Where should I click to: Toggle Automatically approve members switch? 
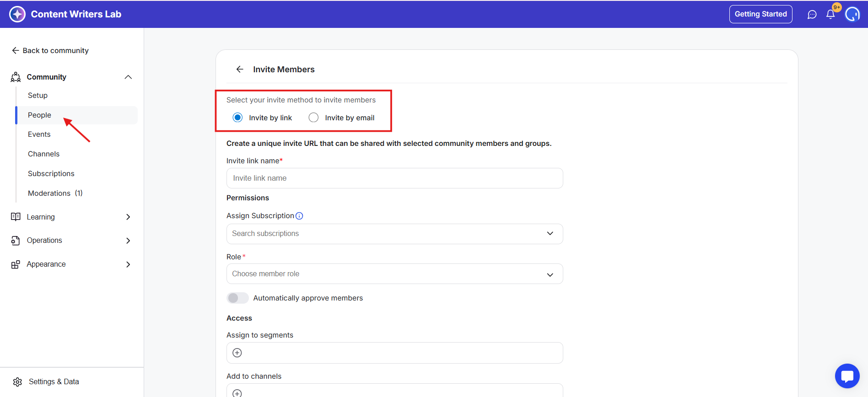coord(237,298)
